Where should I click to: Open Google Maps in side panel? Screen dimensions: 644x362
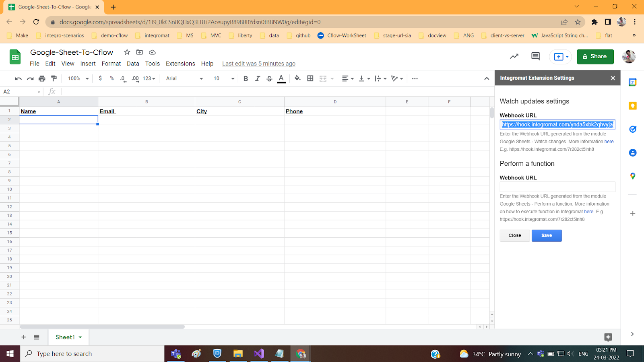(x=633, y=176)
